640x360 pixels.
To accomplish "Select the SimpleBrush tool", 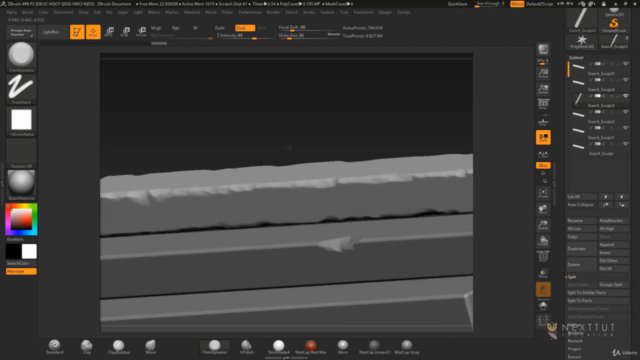I will [614, 24].
